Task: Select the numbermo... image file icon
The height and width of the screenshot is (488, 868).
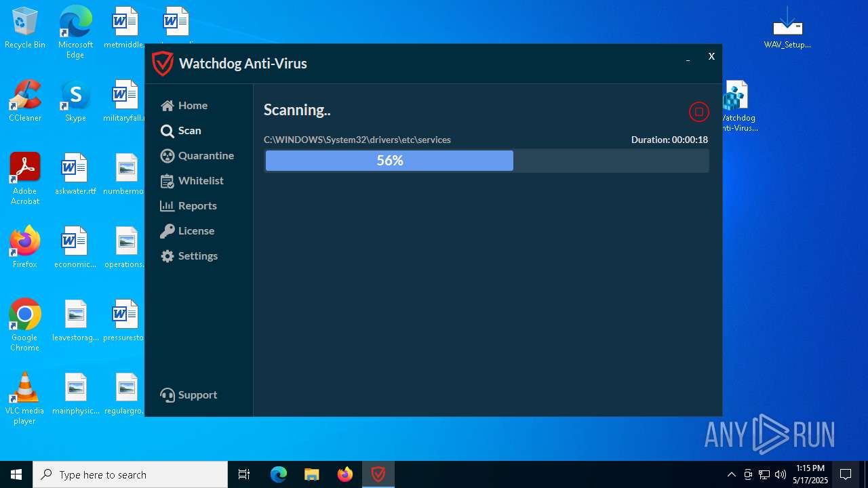Action: coord(125,175)
